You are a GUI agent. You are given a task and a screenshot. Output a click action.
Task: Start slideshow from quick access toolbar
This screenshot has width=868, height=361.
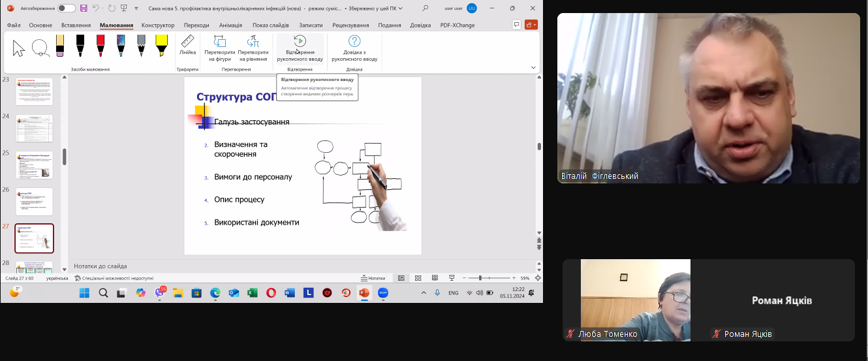pos(123,8)
